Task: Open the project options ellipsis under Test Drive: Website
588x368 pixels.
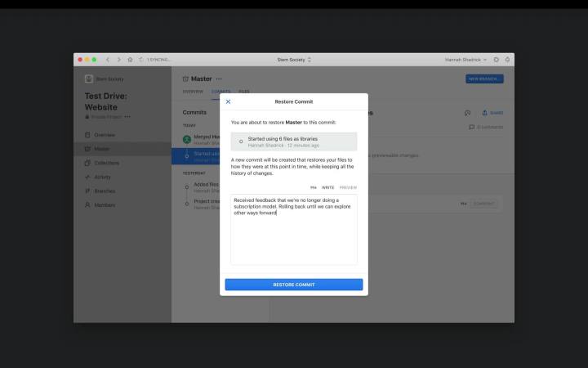Action: [x=127, y=117]
